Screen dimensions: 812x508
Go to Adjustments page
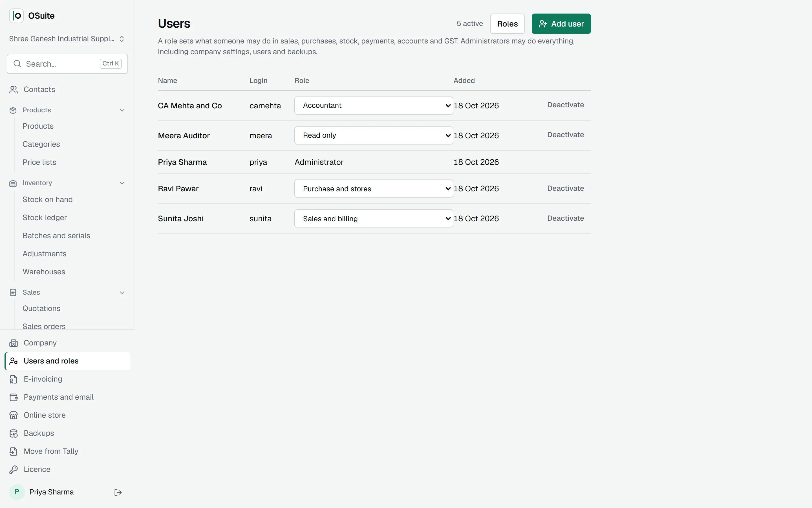45,254
